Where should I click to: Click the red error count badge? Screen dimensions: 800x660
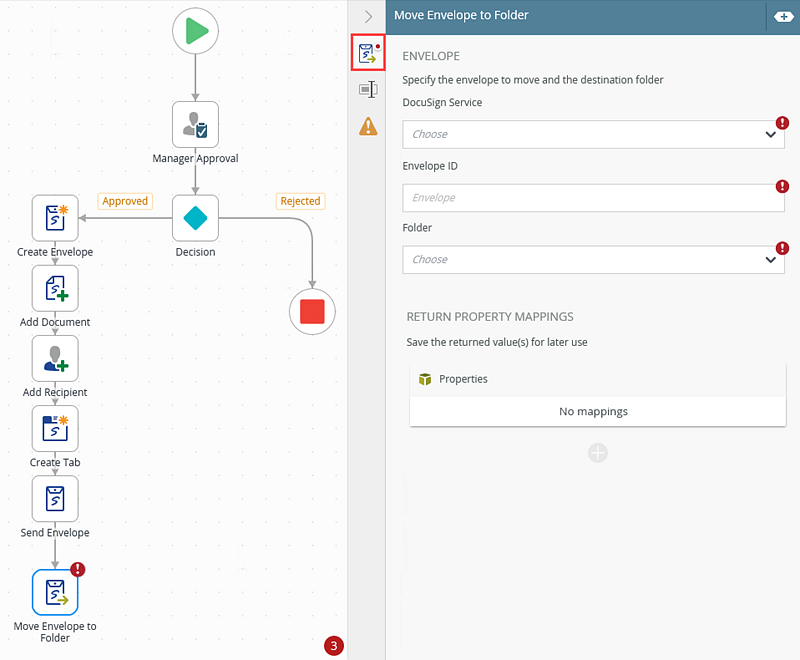pos(334,646)
